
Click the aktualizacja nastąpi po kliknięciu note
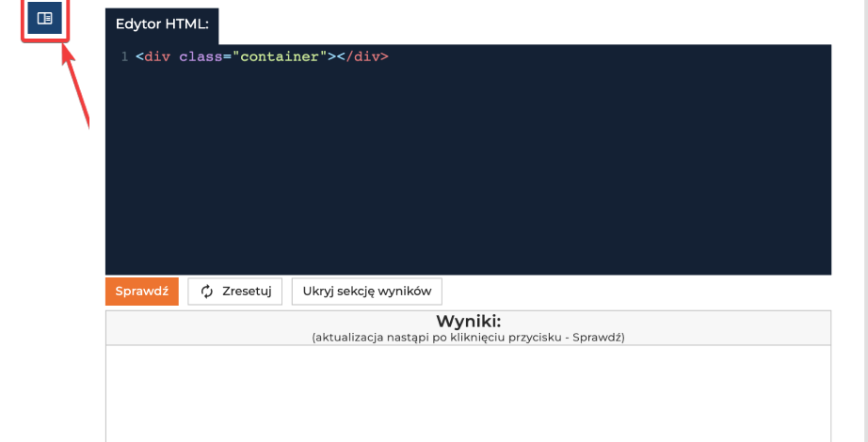pos(468,337)
